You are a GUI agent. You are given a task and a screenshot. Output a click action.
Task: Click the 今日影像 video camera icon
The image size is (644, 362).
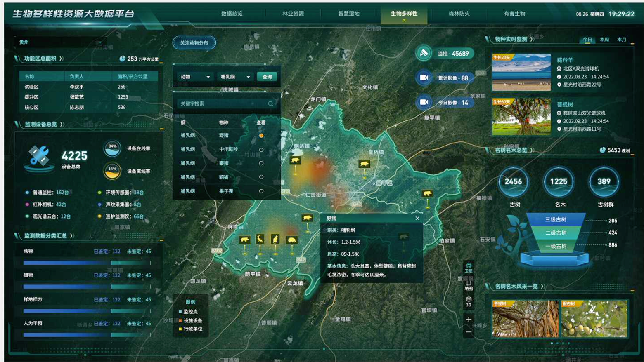click(424, 102)
